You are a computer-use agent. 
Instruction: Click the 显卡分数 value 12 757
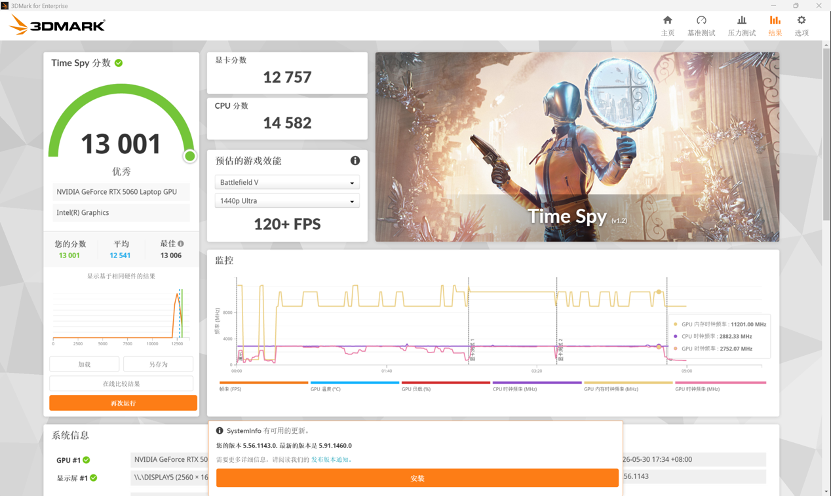(x=287, y=77)
